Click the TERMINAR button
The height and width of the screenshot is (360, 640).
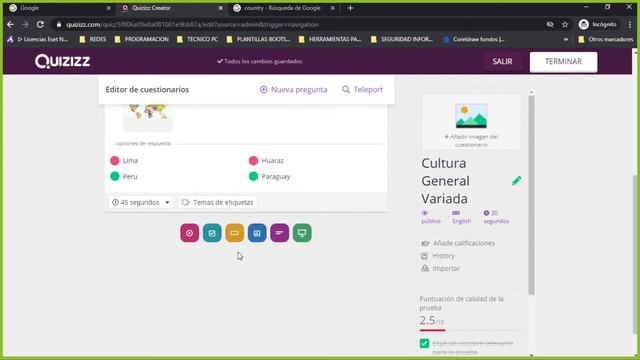(563, 62)
